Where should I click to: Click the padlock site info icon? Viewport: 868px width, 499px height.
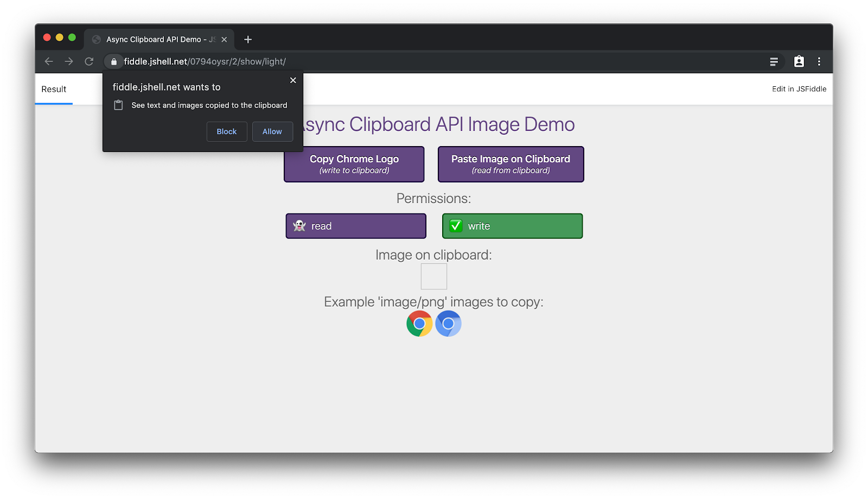tap(114, 62)
